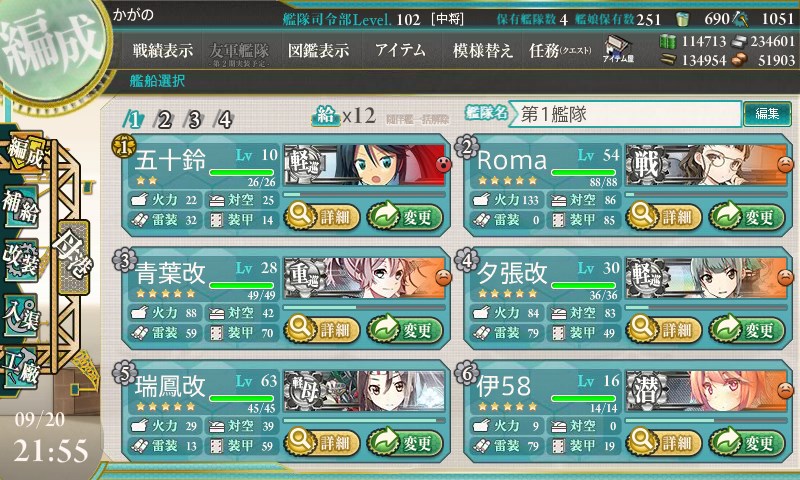The height and width of the screenshot is (480, 800).
Task: Click the fleet name field 第1艦隊
Action: (624, 114)
